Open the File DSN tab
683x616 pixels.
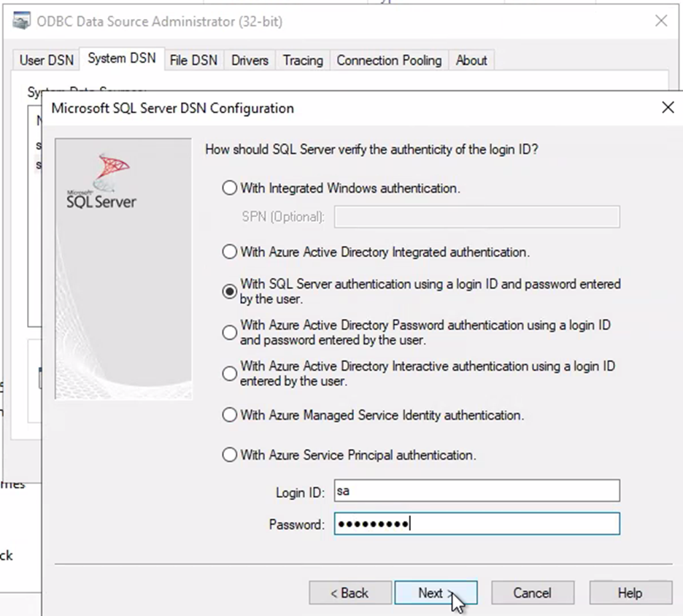point(193,61)
